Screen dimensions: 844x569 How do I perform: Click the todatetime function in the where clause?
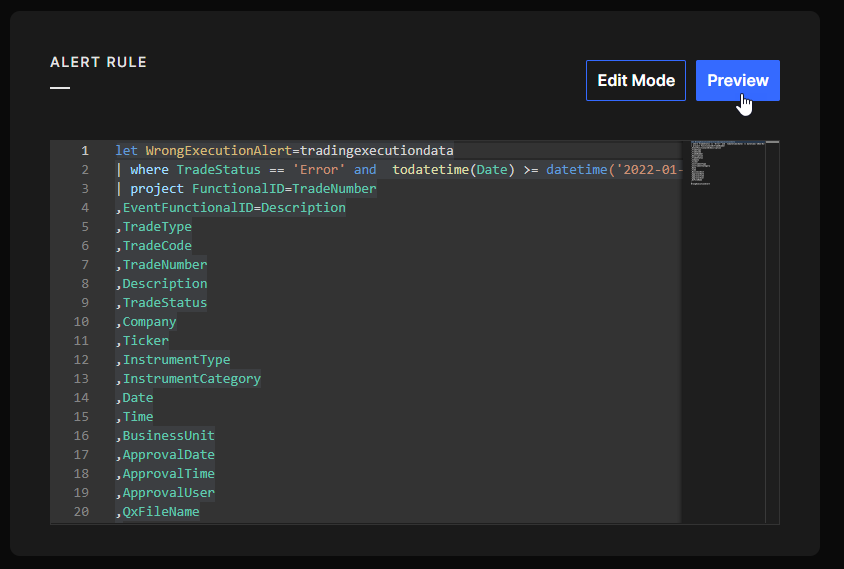click(430, 170)
